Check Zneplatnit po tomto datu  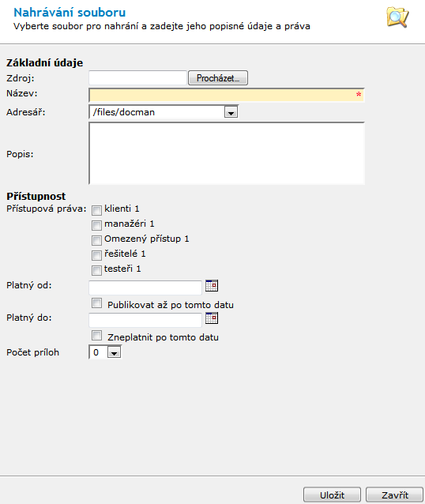coord(96,336)
